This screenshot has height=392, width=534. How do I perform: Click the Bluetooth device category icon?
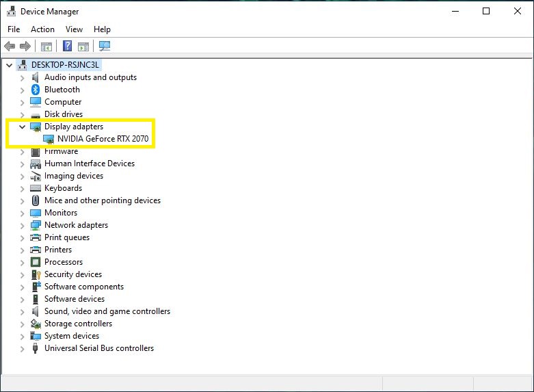(36, 90)
